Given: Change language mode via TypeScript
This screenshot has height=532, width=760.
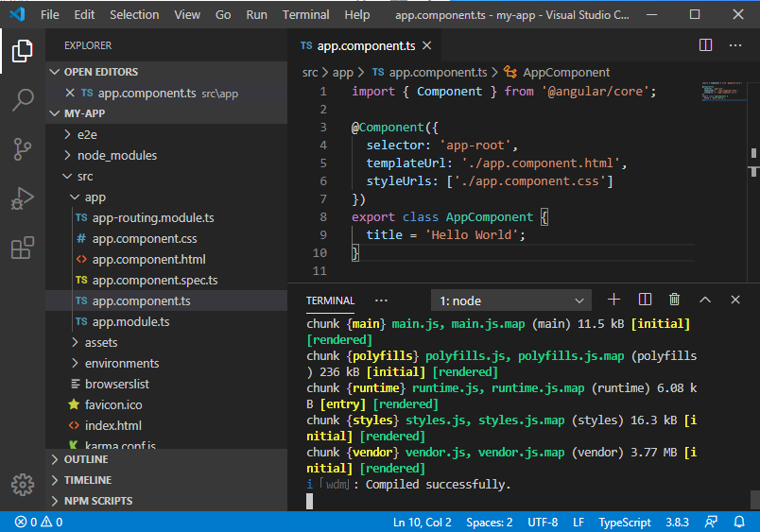Looking at the screenshot, I should coord(624,522).
